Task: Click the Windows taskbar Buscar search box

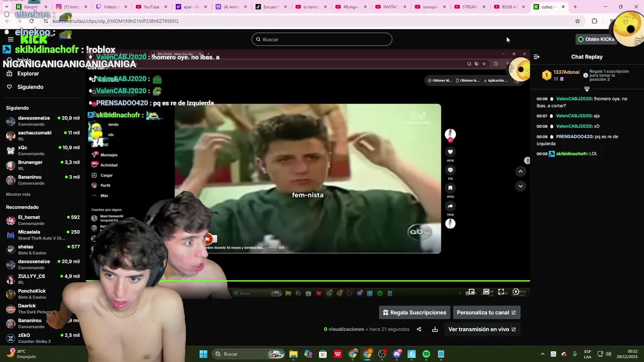Action: pos(249,354)
